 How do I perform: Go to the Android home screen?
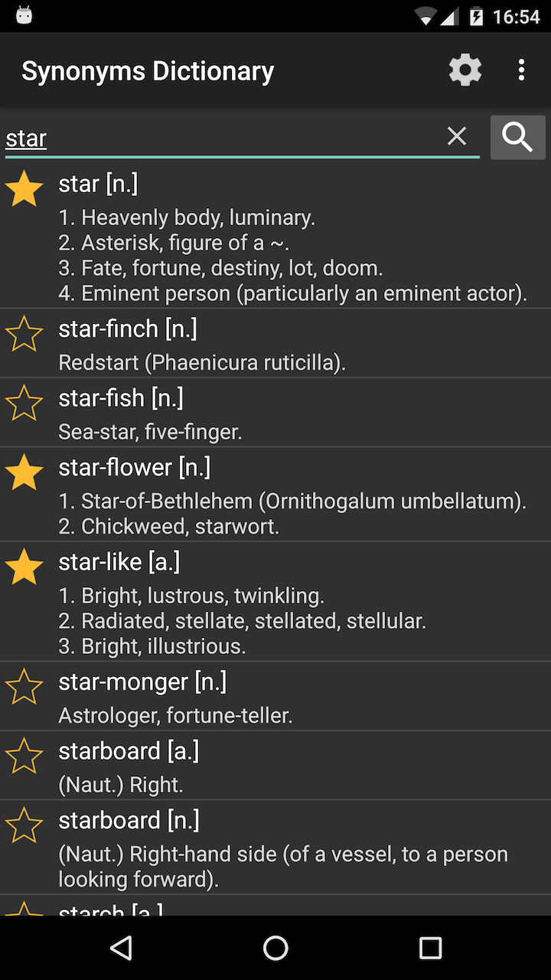275,948
